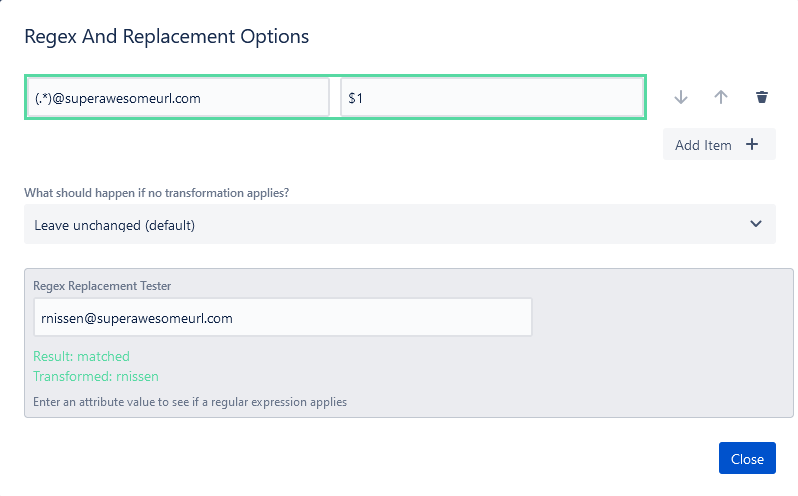Click the empty area left of Close
Viewport: 798px width, 496px height.
tap(400, 459)
